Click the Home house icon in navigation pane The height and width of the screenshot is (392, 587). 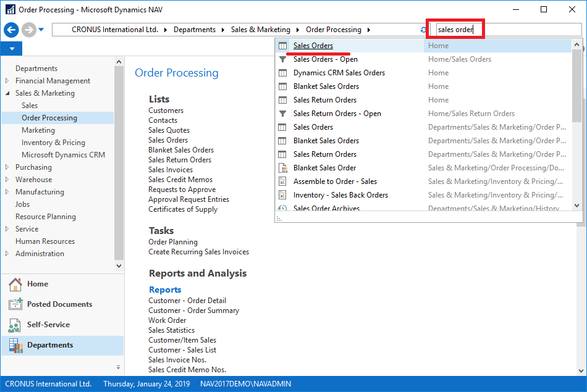(x=15, y=284)
